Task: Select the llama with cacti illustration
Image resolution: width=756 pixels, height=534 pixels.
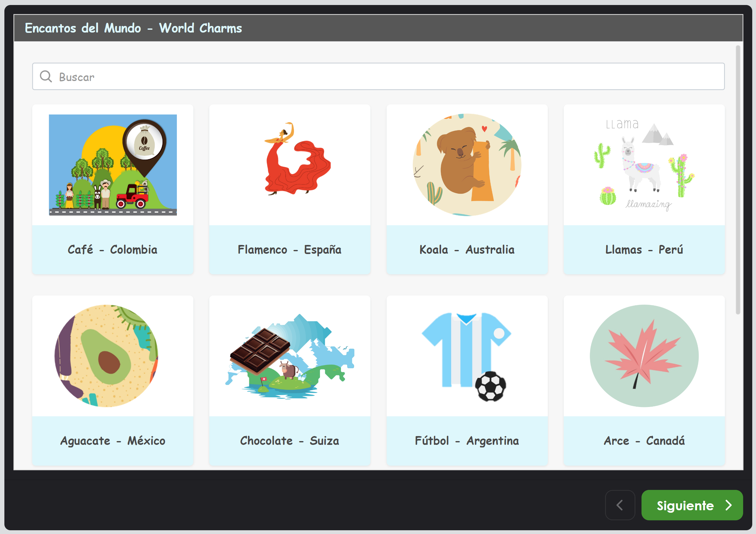Action: (x=644, y=165)
